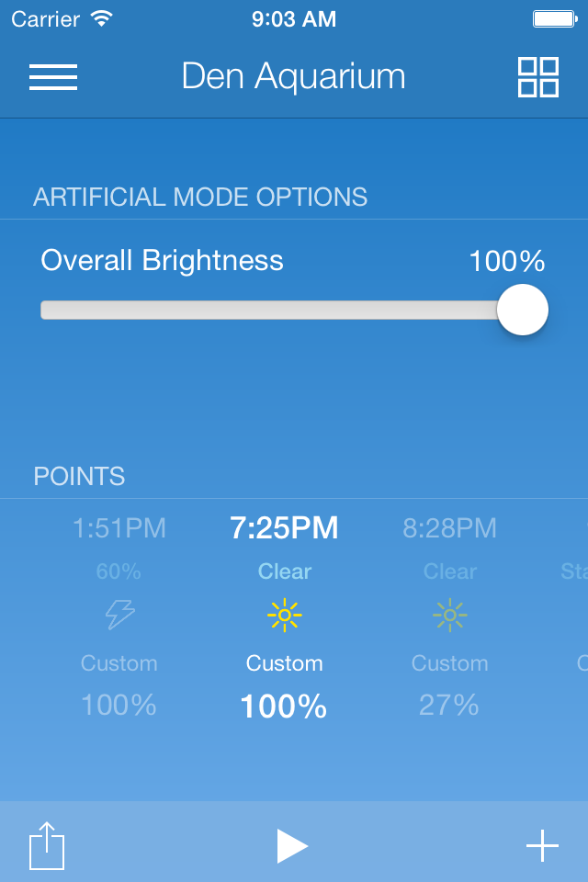Tap the yellow sun icon for 7:25PM
The image size is (588, 882).
coord(285,615)
